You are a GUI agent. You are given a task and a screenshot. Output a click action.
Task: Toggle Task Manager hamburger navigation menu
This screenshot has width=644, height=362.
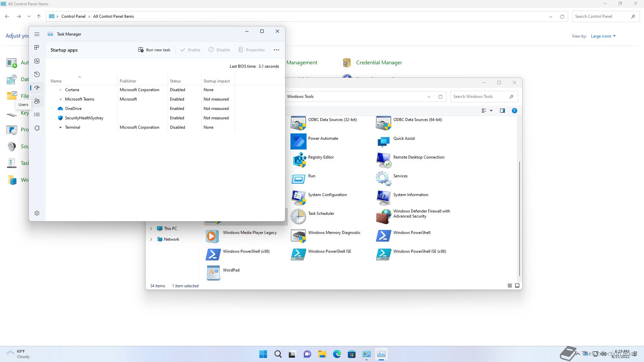(37, 34)
